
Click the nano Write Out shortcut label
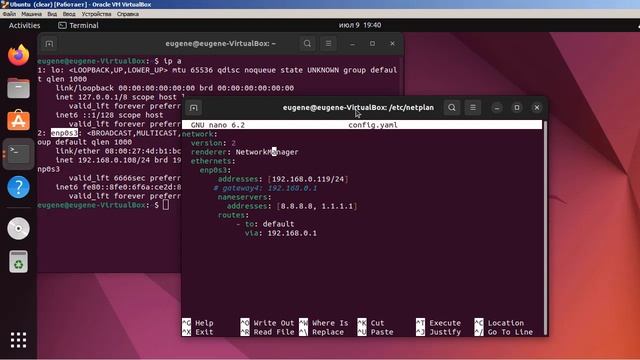point(273,323)
